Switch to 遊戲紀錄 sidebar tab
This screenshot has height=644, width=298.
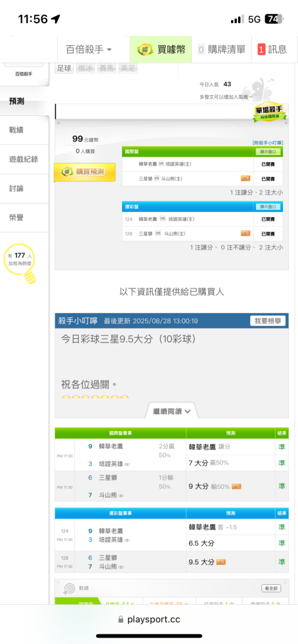coord(25,159)
